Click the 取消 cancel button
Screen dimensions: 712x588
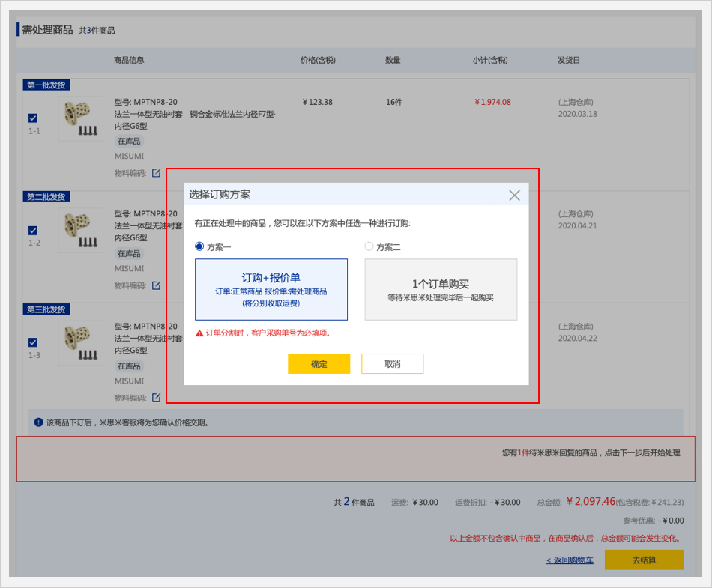(392, 364)
